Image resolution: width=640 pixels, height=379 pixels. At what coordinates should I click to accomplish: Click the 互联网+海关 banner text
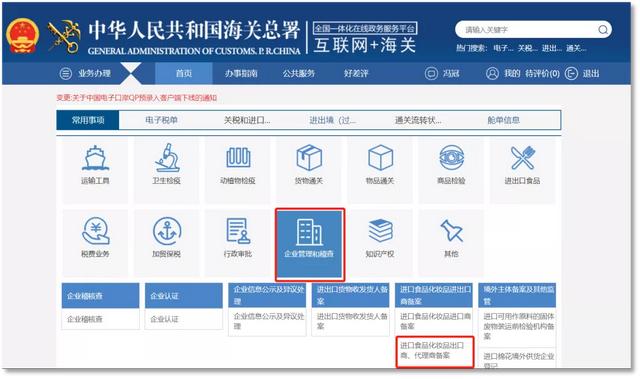point(365,45)
